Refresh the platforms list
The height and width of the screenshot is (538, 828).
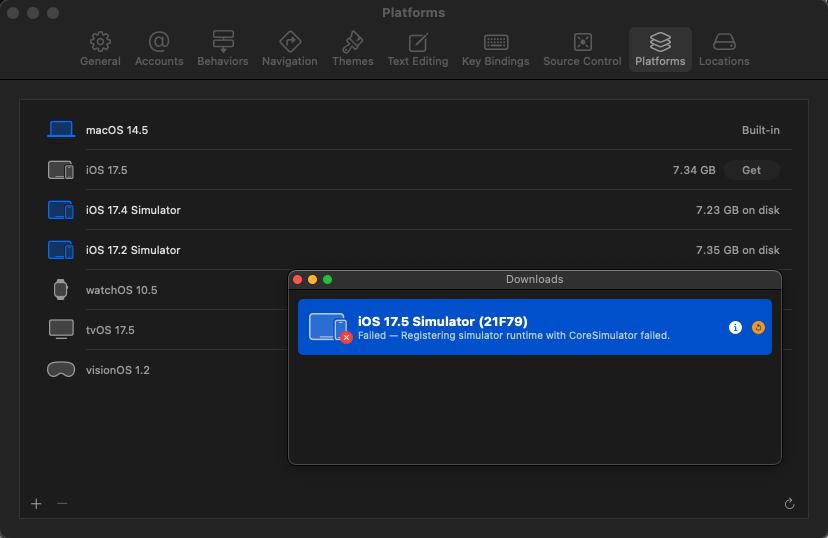pos(789,504)
